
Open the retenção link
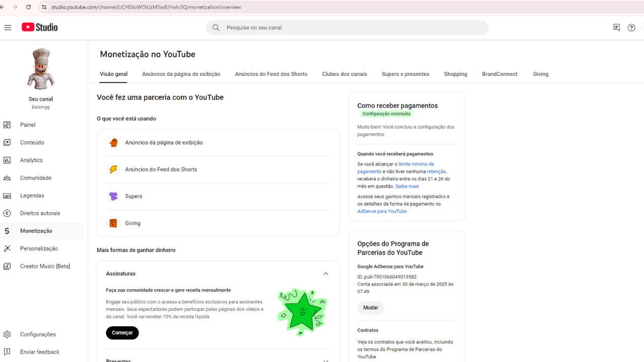(436, 171)
